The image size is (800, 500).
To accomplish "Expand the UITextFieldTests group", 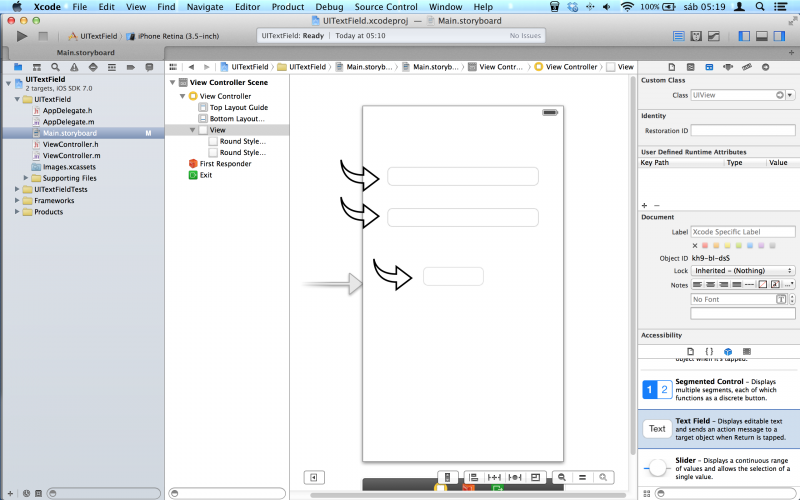I will click(x=17, y=189).
